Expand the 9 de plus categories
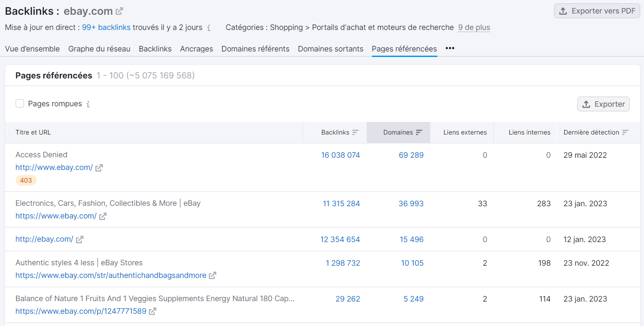This screenshot has height=326, width=644. [x=474, y=27]
